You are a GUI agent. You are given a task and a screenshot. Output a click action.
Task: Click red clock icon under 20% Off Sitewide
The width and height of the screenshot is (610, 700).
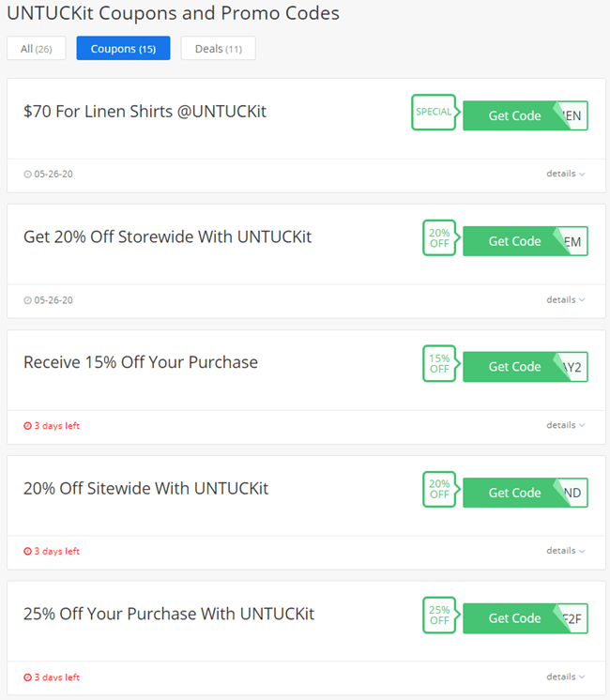(28, 552)
